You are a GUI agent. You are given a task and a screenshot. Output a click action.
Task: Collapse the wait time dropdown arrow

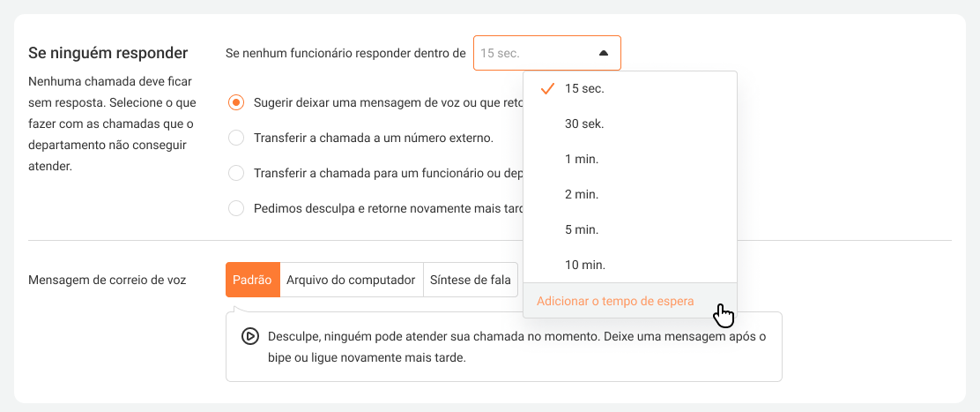[x=604, y=53]
